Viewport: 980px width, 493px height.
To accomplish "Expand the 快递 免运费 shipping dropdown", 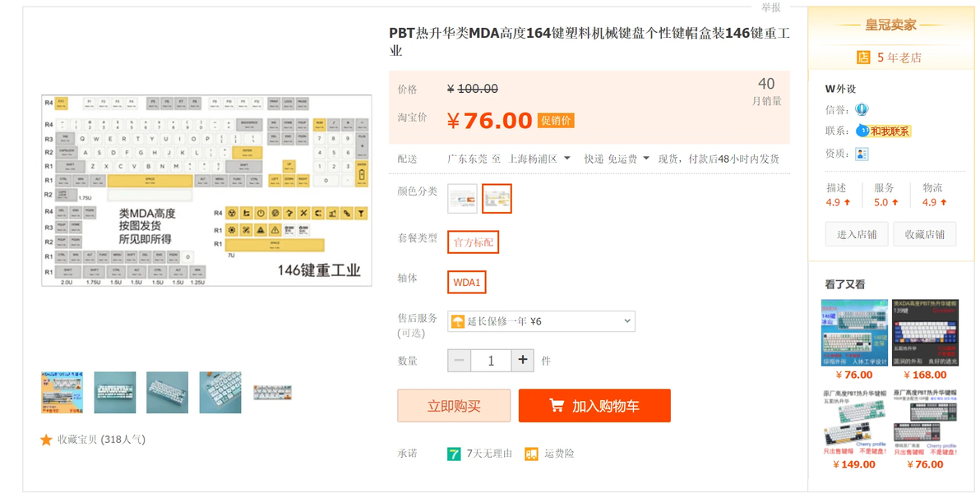I will pyautogui.click(x=617, y=159).
